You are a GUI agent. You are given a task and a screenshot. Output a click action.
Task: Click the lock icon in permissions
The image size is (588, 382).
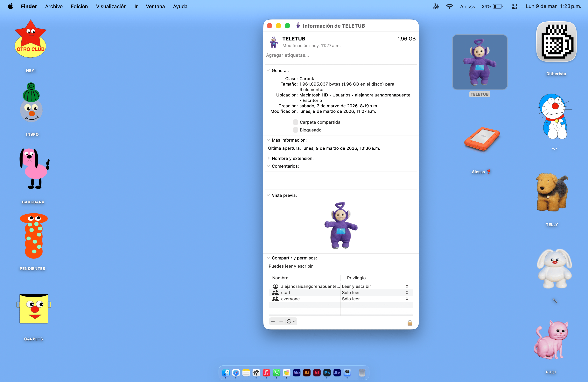(410, 322)
